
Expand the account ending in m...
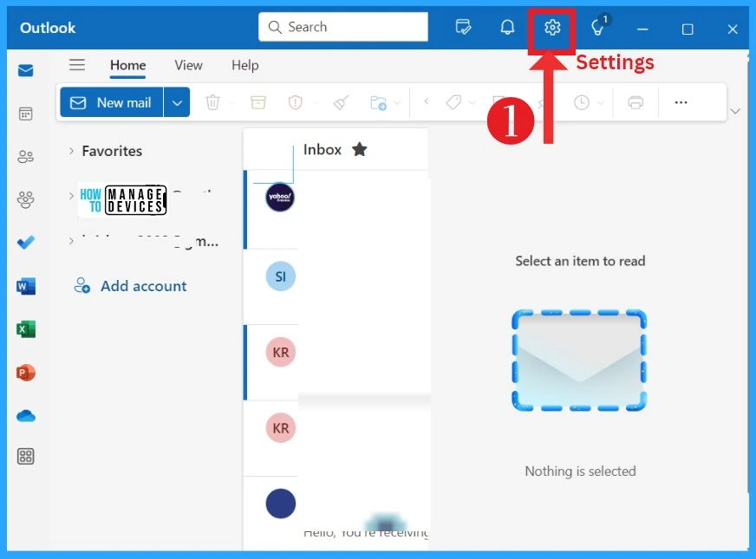pos(71,240)
